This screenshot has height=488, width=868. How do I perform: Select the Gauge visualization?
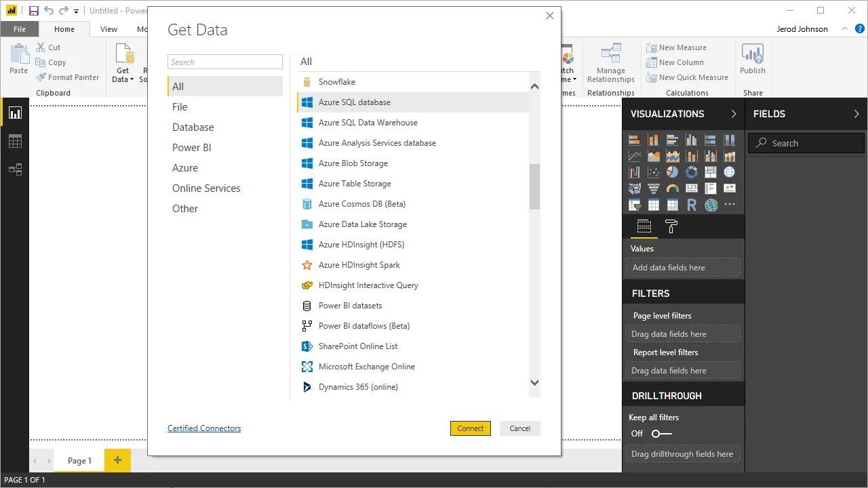[x=673, y=188]
